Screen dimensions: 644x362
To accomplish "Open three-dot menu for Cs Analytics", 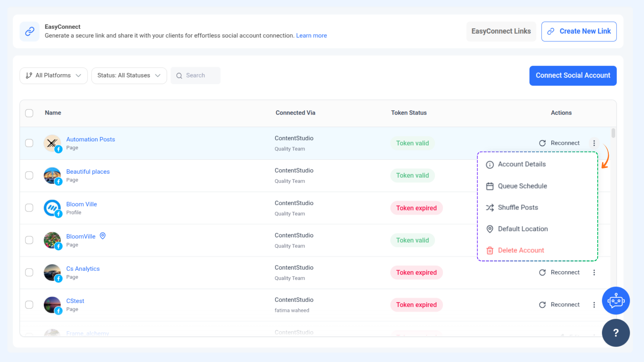I will point(594,273).
